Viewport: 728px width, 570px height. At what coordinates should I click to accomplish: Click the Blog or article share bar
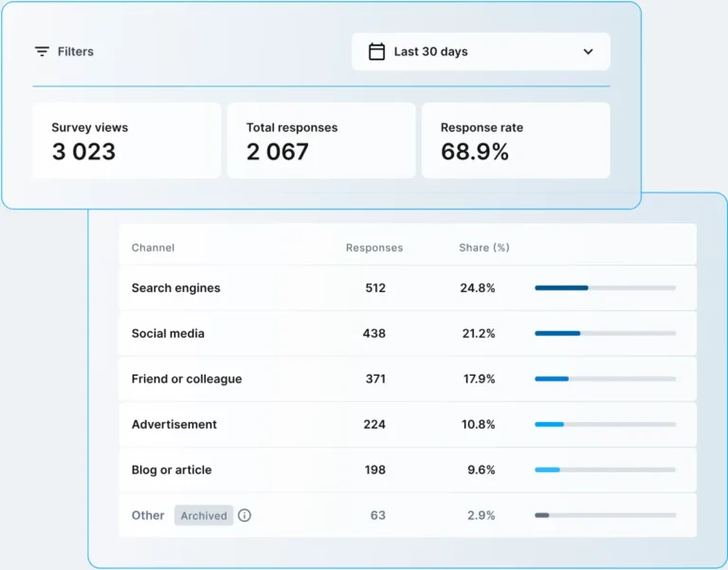606,470
